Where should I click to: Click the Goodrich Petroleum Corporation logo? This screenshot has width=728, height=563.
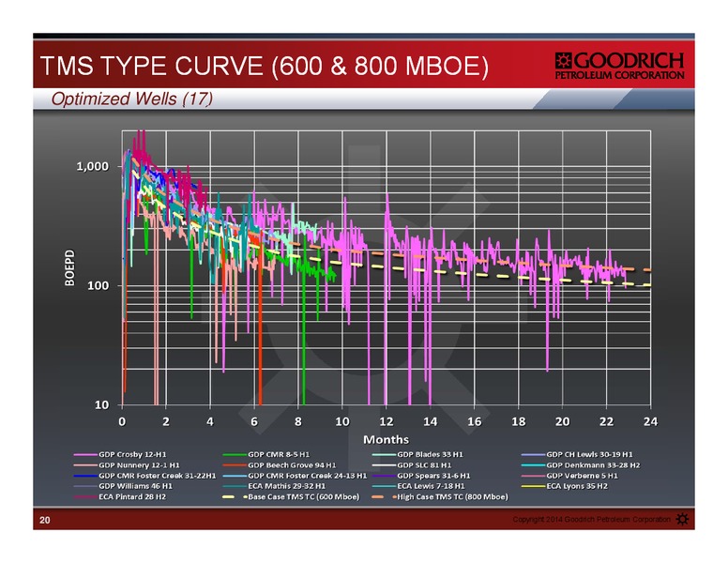click(619, 66)
